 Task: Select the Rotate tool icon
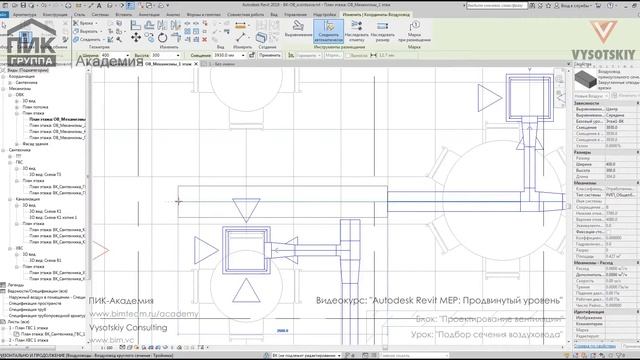[162, 38]
